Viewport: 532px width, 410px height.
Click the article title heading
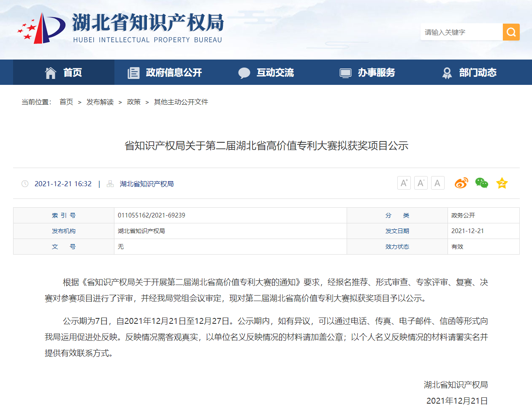coord(266,146)
